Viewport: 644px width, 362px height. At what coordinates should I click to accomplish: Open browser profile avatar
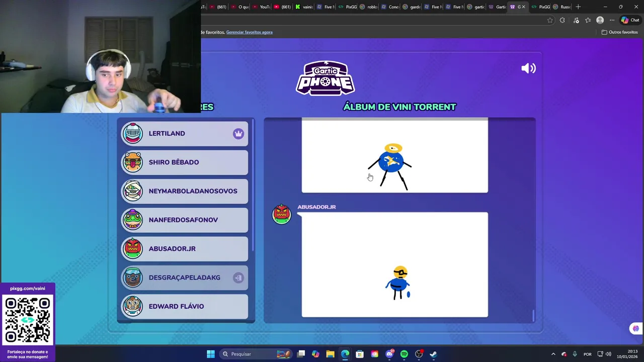pos(600,20)
